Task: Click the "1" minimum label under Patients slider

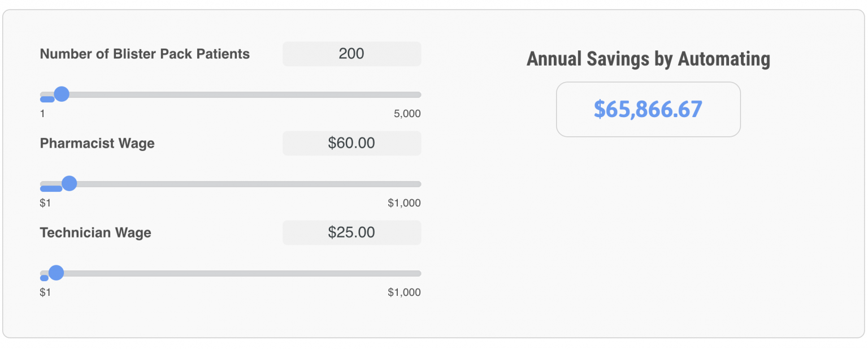Action: coord(42,114)
